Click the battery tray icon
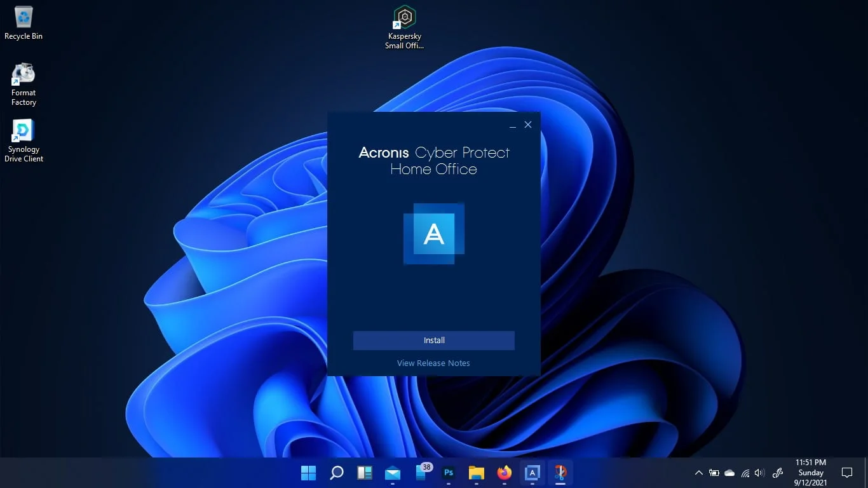 [x=714, y=473]
